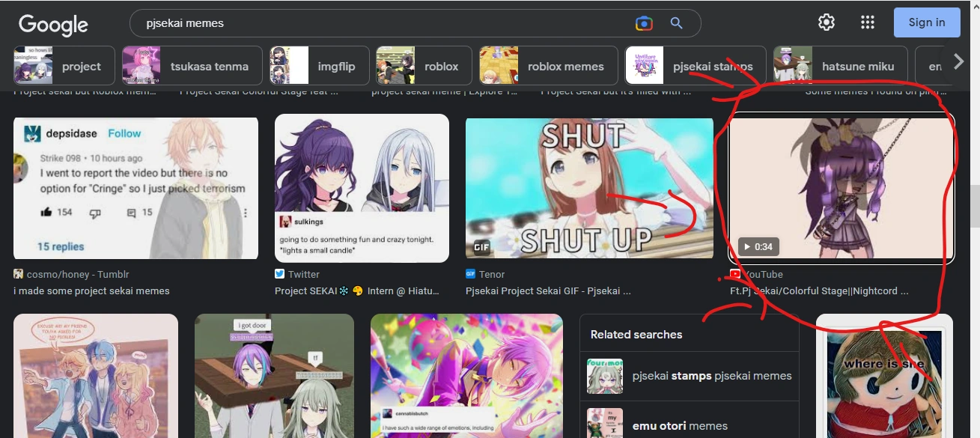Image resolution: width=980 pixels, height=438 pixels.
Task: Select the imgflip filter chip
Action: 320,66
